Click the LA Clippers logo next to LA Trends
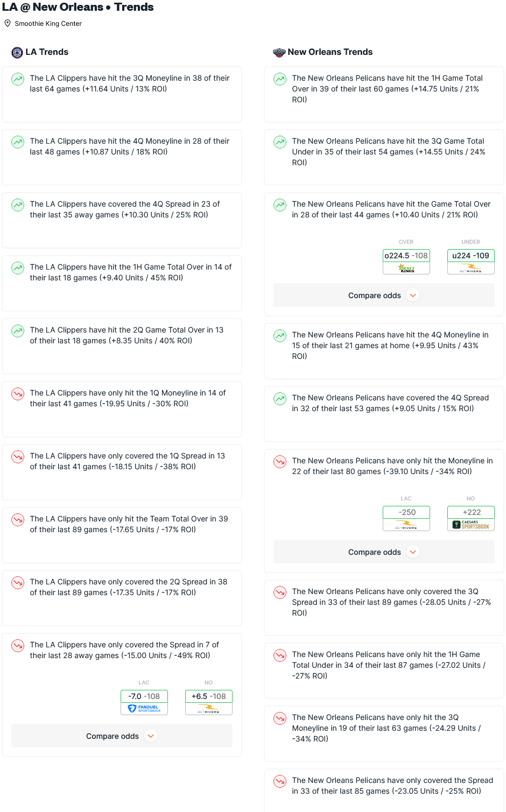Viewport: 506px width, 812px height. click(17, 52)
